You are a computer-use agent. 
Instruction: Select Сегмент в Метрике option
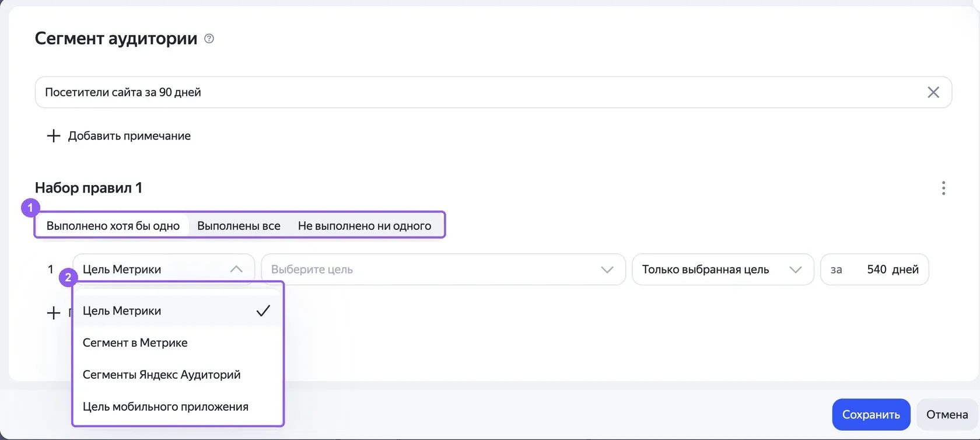177,343
